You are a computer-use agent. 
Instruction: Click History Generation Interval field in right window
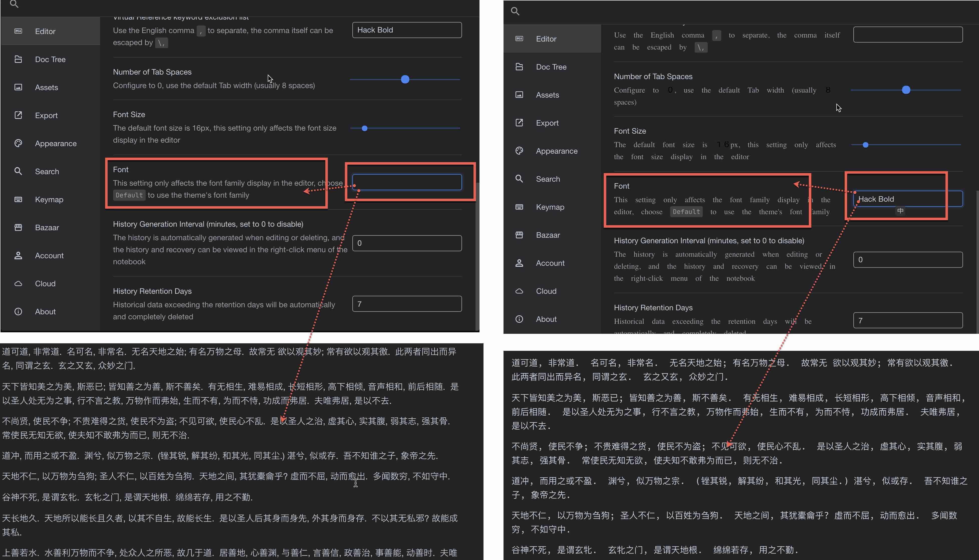(907, 260)
